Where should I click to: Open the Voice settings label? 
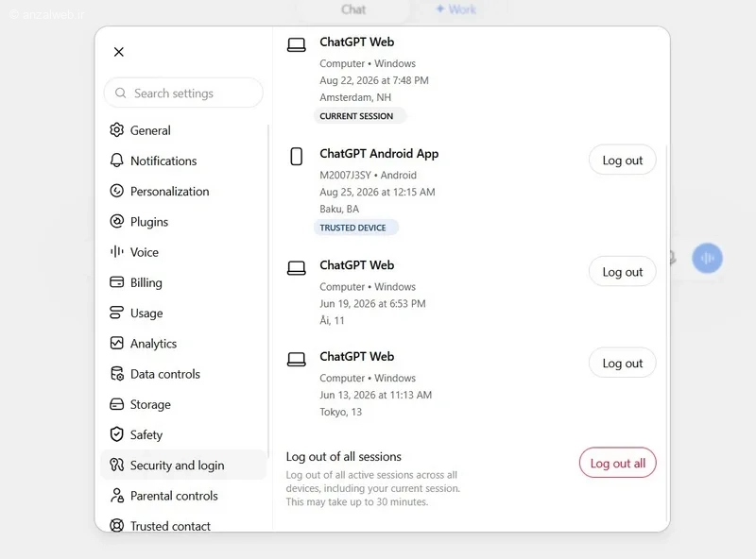(145, 252)
